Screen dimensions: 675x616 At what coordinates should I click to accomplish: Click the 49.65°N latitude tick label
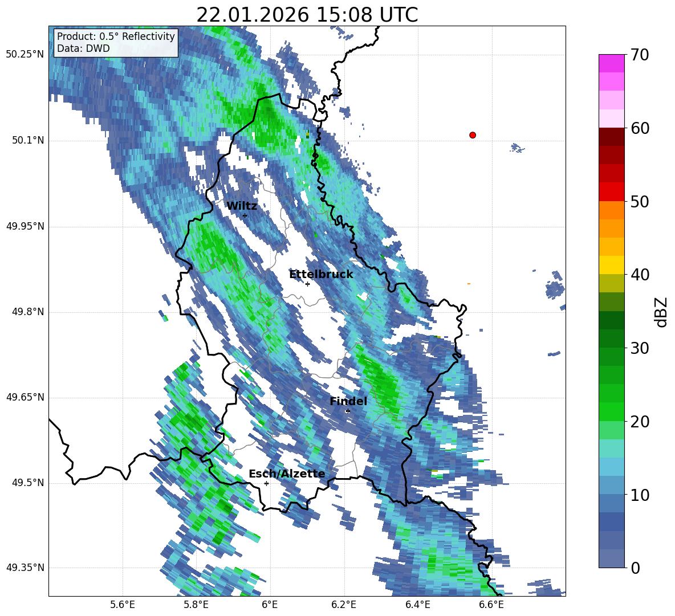[25, 397]
